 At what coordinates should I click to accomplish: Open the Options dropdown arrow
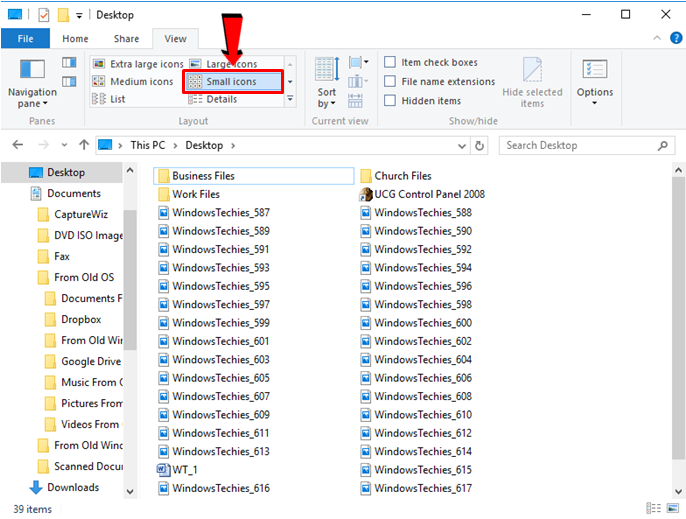pos(595,104)
